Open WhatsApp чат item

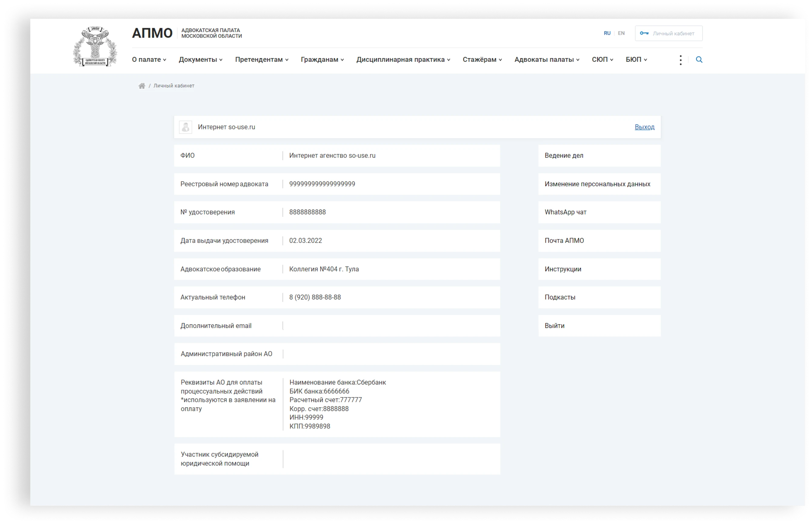click(x=599, y=212)
